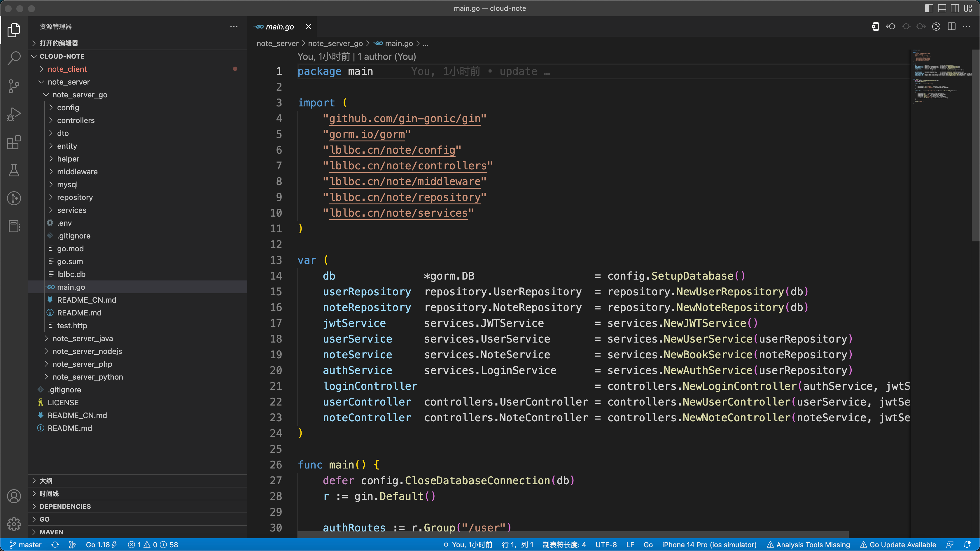Open go.mod in the file tree
Screen dimensions: 980x551
click(70, 249)
